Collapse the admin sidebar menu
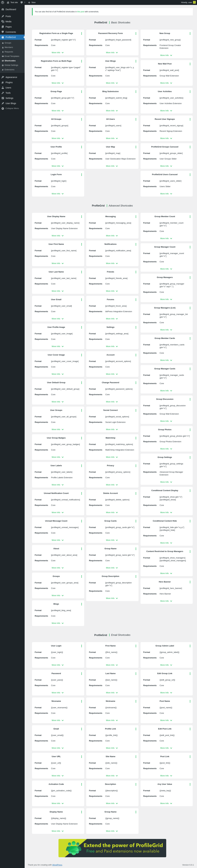This screenshot has width=197, height=868. (12, 109)
